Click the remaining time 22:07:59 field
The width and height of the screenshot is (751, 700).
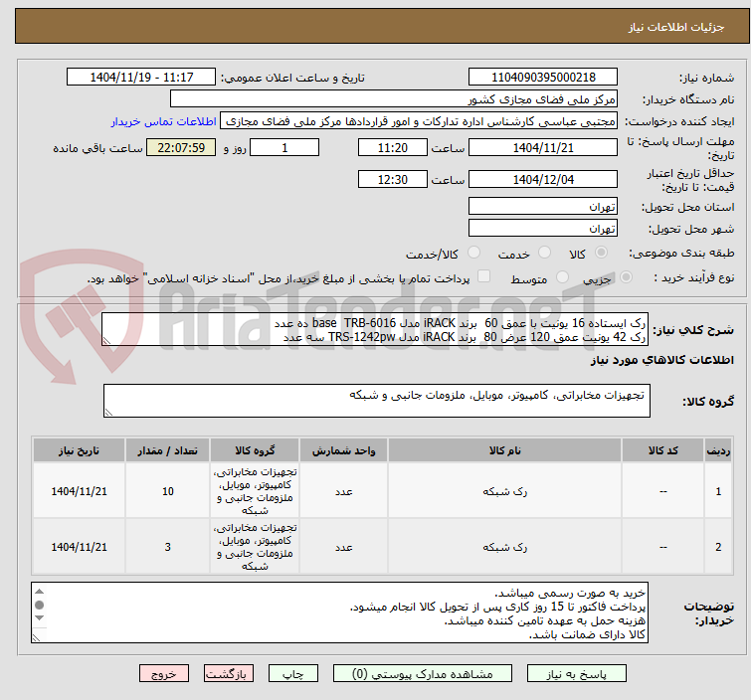point(181,147)
